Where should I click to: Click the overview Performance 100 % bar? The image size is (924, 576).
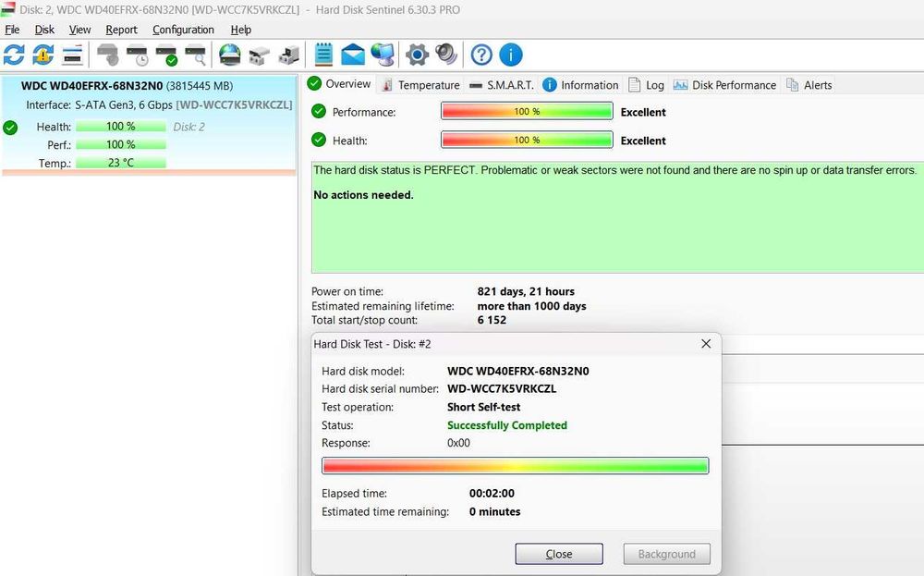527,111
